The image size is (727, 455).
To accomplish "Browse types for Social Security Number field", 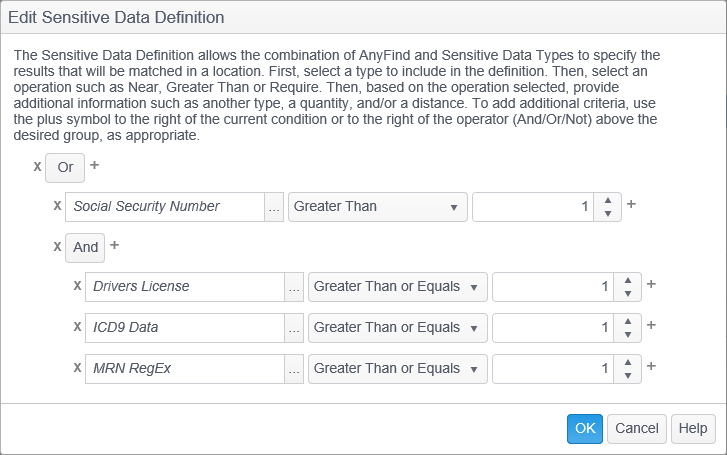I will pyautogui.click(x=274, y=207).
